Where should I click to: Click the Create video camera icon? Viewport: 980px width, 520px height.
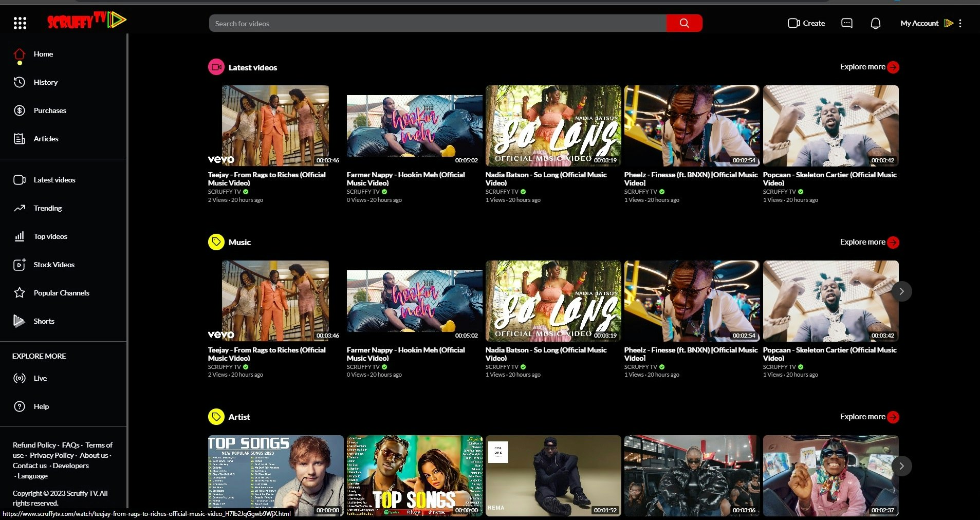(793, 23)
